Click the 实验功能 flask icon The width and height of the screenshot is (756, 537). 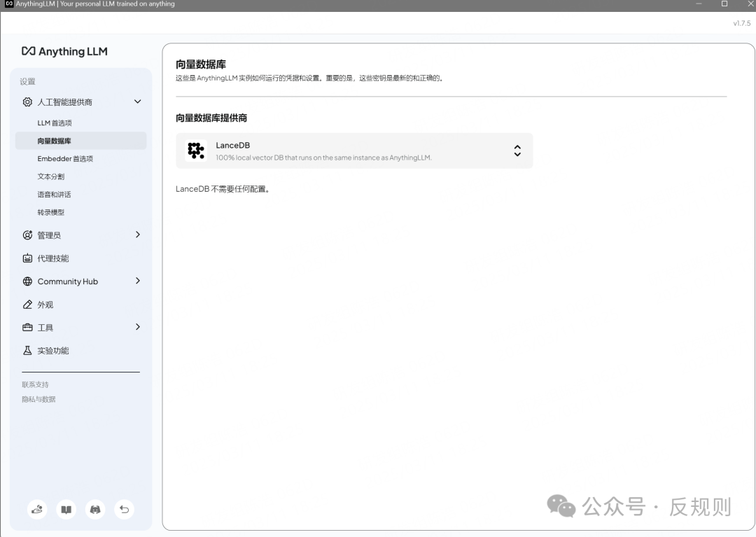(x=27, y=351)
